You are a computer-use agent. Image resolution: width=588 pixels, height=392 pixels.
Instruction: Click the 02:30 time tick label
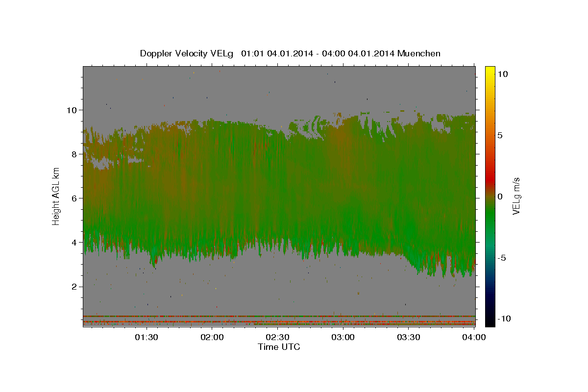pyautogui.click(x=277, y=337)
